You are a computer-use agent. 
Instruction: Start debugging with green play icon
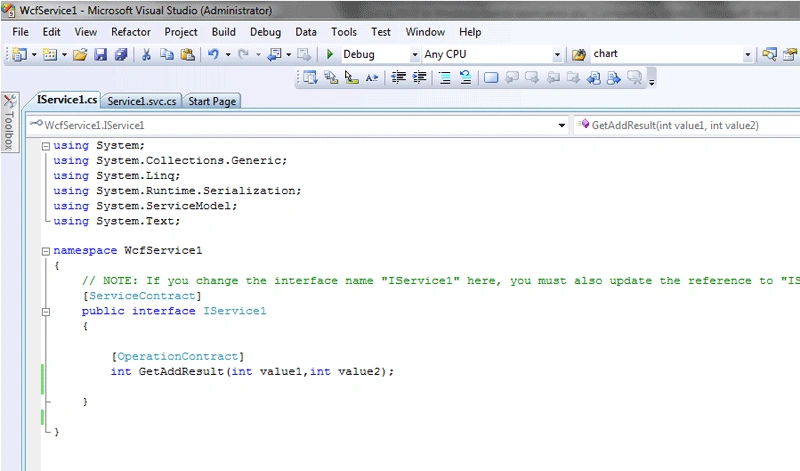(330, 54)
